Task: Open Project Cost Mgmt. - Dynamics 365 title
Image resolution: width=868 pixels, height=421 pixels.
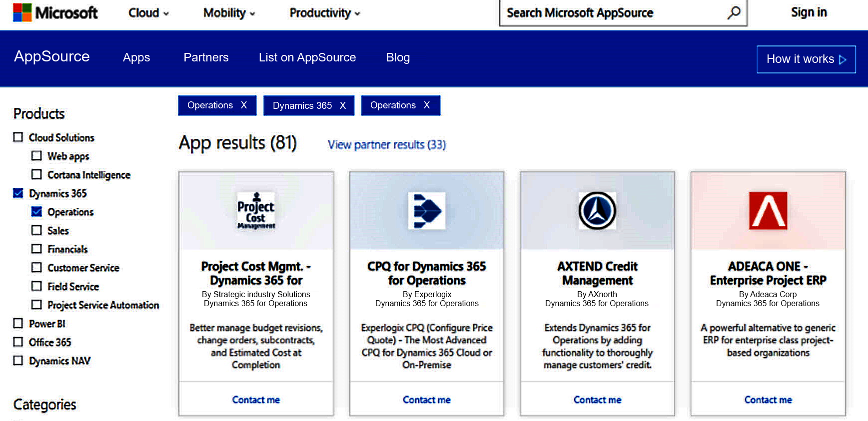Action: coord(256,273)
